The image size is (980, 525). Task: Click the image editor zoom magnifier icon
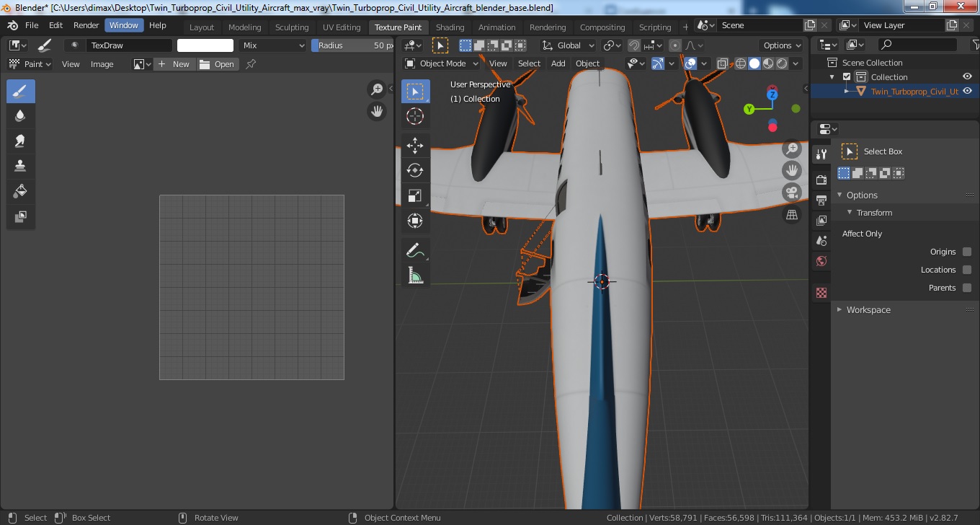tap(377, 89)
